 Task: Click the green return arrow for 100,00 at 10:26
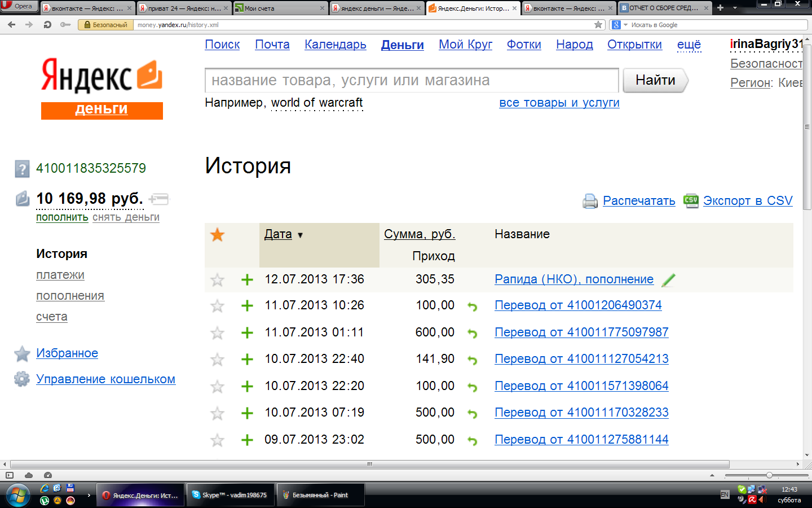tap(473, 306)
